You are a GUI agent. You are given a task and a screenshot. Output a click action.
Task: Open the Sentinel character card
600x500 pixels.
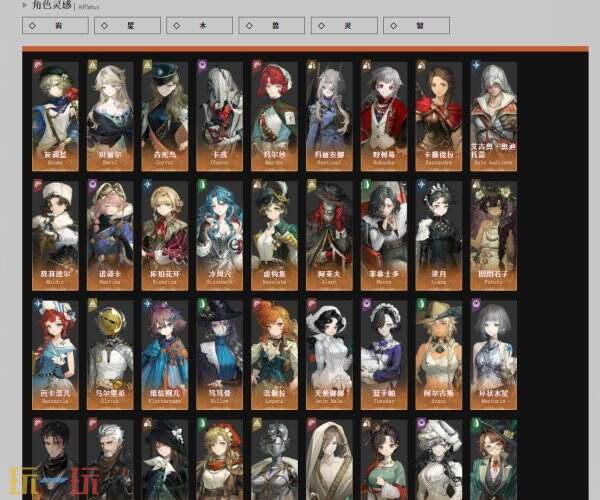[329, 116]
